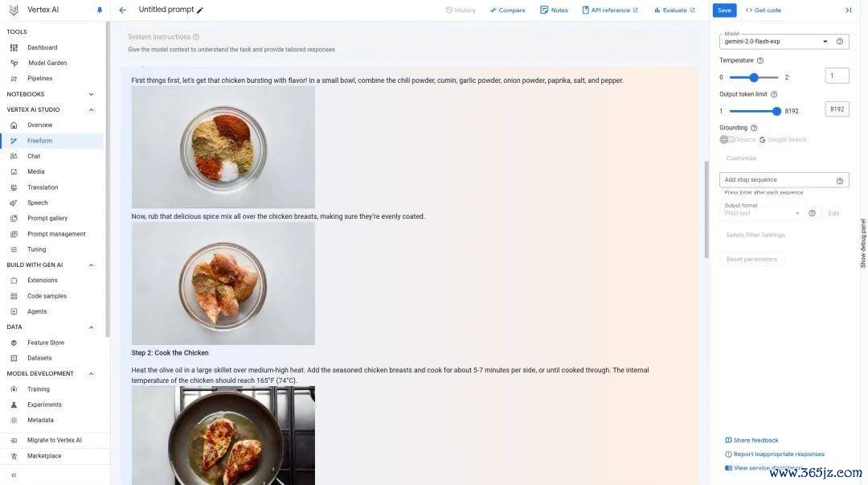Adjust the Temperature slider handle
Screen dimensions: 868x485
tap(753, 77)
